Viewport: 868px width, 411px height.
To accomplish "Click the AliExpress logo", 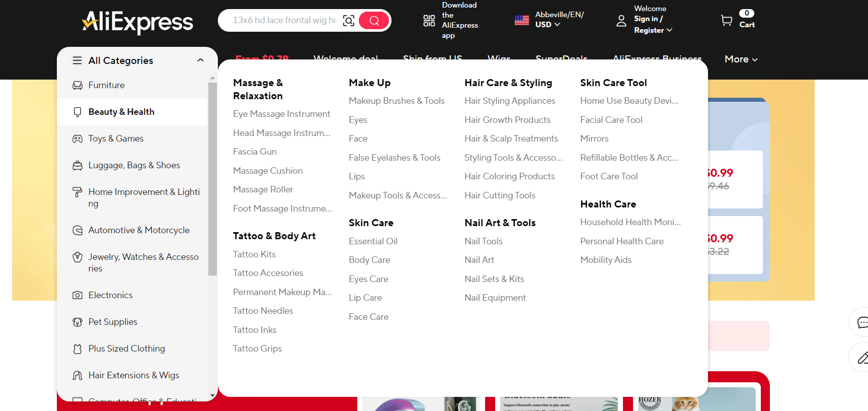I will coord(137,22).
